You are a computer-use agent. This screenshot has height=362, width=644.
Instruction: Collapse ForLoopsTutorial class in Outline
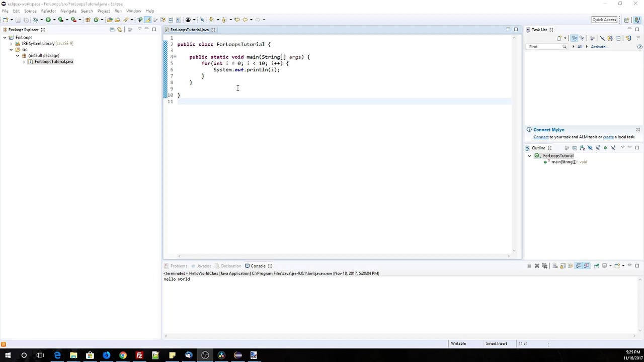coord(529,156)
